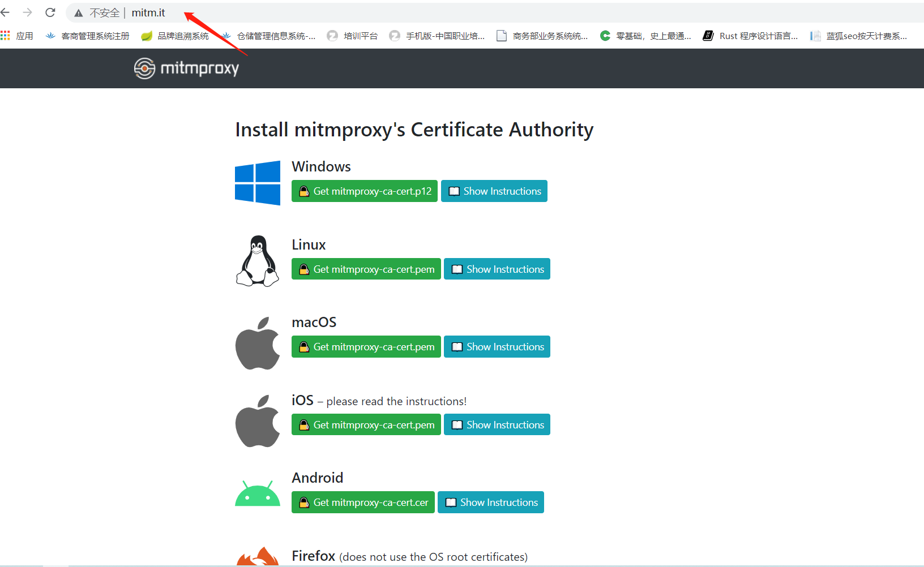Click the macOS section heading
Image resolution: width=924 pixels, height=567 pixels.
[x=314, y=322]
